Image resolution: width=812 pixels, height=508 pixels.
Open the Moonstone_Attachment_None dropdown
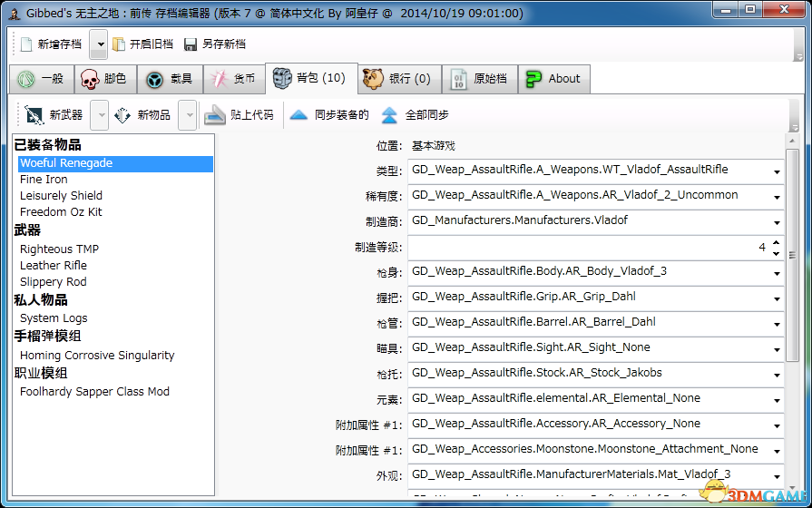(777, 451)
